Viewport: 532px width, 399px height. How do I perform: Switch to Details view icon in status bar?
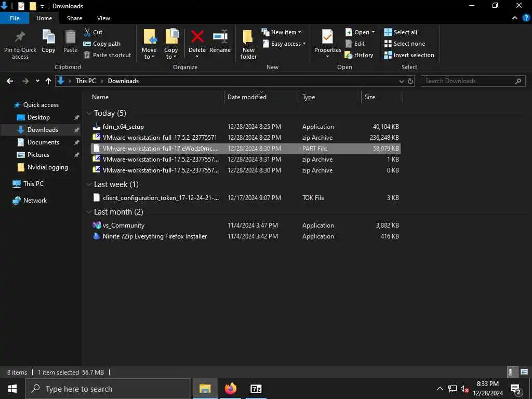coord(512,372)
